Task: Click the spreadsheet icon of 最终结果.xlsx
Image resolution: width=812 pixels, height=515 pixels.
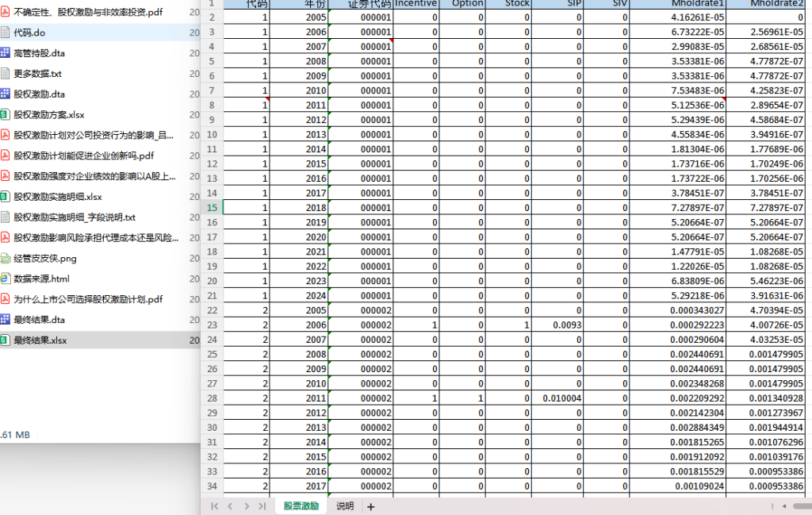Action: click(5, 340)
